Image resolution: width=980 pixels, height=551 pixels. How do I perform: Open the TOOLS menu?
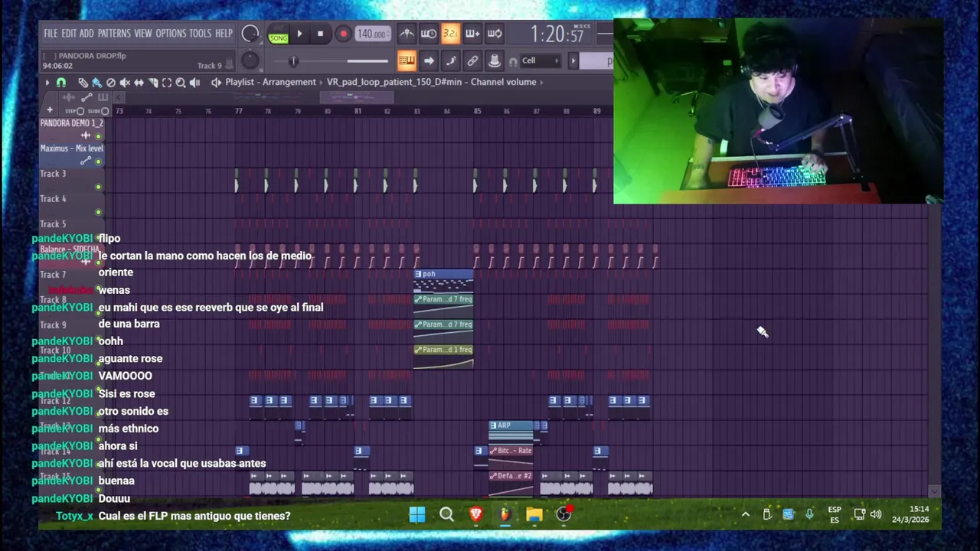200,34
